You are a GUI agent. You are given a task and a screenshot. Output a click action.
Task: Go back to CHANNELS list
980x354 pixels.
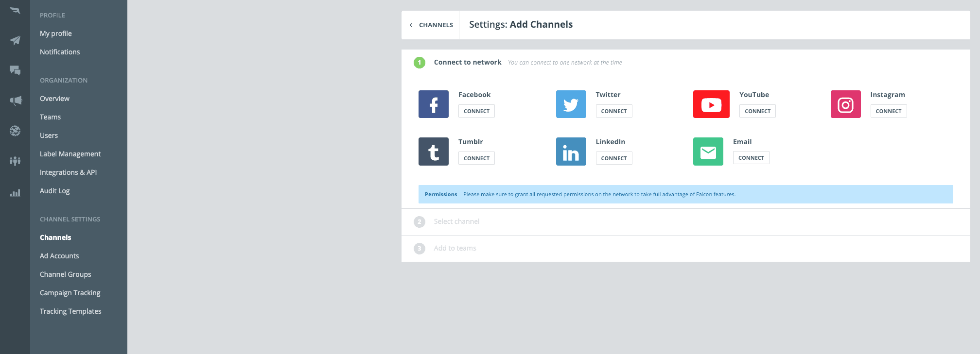[x=436, y=25]
